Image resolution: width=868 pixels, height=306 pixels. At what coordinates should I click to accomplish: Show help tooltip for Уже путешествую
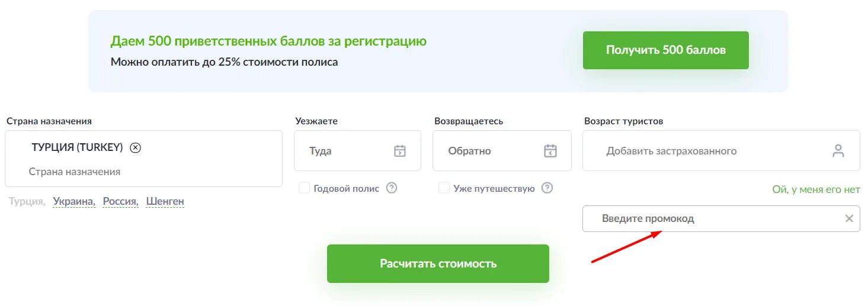(547, 188)
